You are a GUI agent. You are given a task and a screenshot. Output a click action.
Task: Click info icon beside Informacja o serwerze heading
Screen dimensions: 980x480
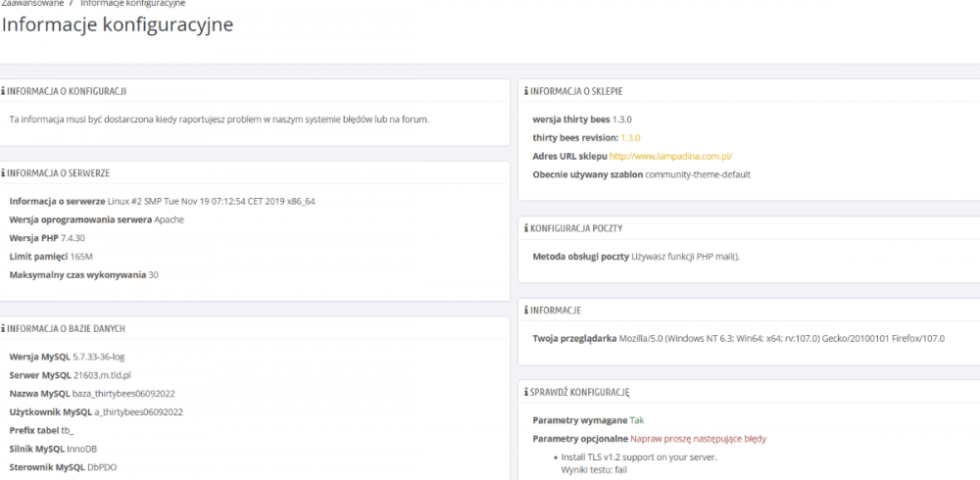3,173
